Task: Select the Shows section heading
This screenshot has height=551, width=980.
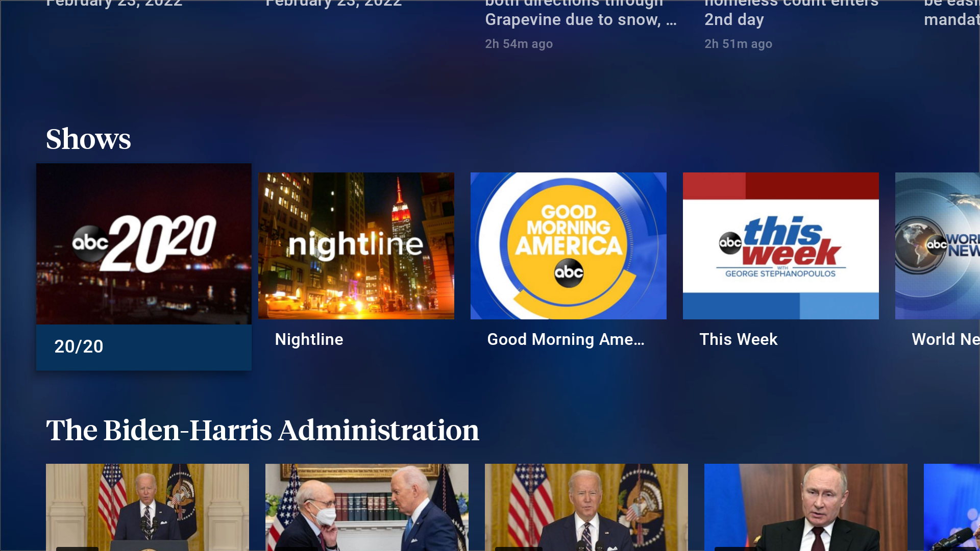Action: click(x=88, y=139)
